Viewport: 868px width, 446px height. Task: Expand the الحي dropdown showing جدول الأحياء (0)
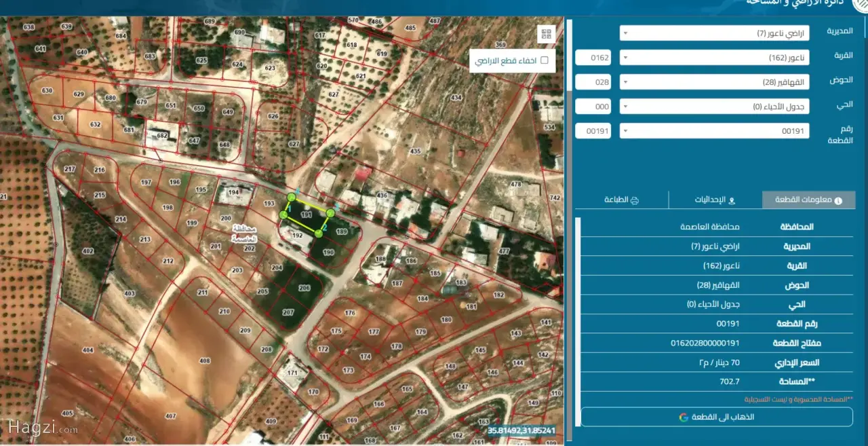[x=714, y=107]
